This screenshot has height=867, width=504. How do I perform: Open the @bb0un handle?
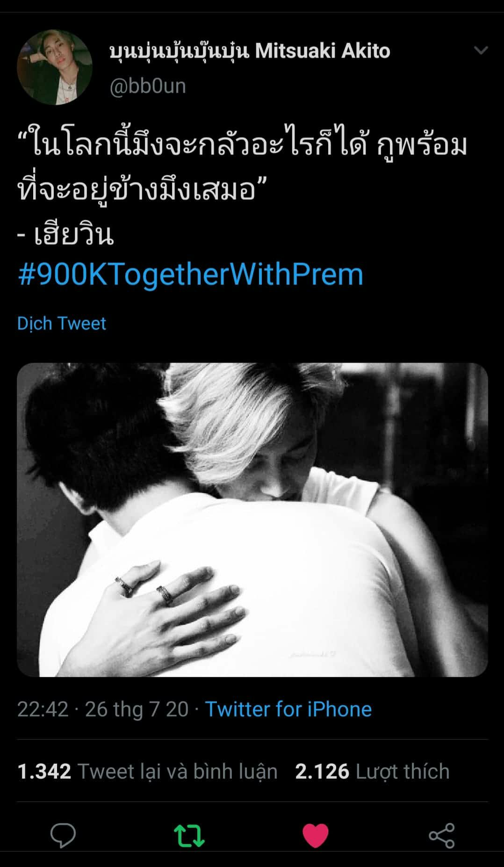click(x=148, y=86)
